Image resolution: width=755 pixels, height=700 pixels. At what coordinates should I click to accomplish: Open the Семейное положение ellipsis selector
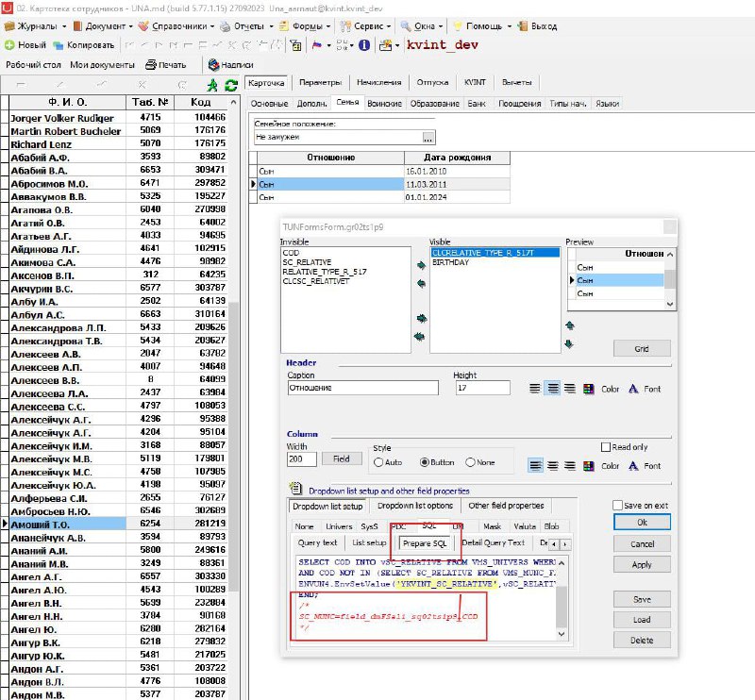[428, 138]
